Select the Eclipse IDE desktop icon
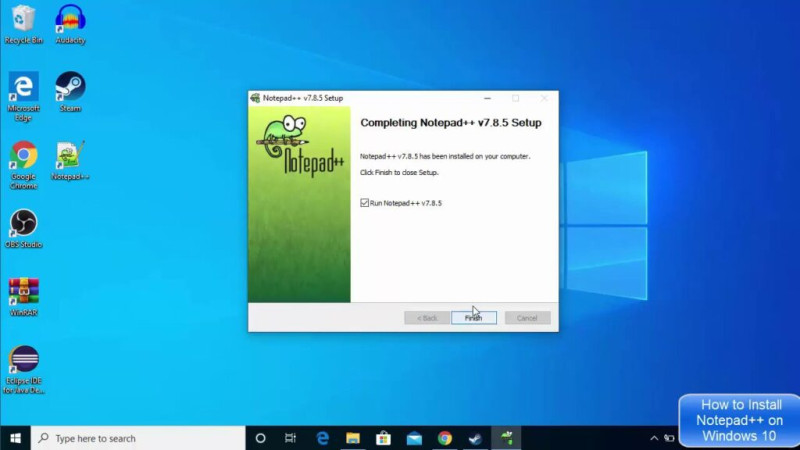The height and width of the screenshot is (450, 800). coord(23,369)
